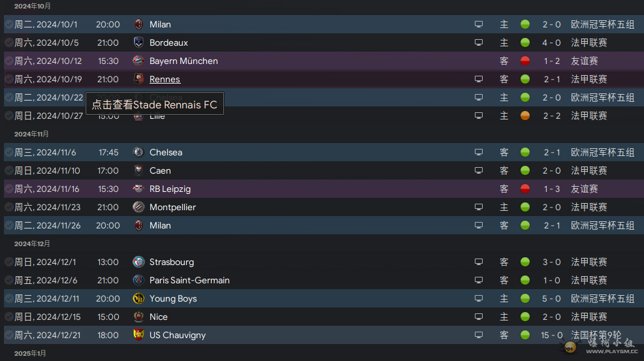Select the 15 - 0 score versus US Chauvigny
The width and height of the screenshot is (644, 361).
pyautogui.click(x=551, y=336)
